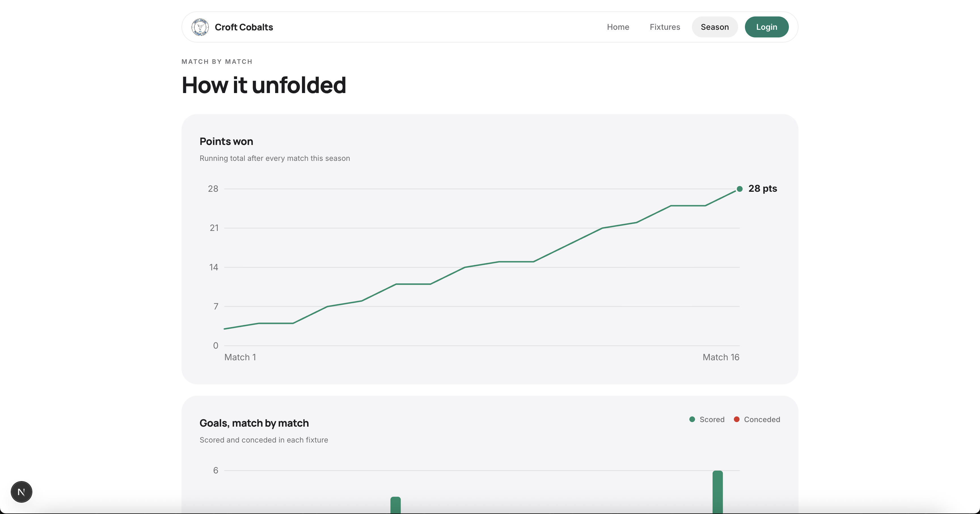980x514 pixels.
Task: Click the Croft Cobalts brand name
Action: click(x=244, y=27)
